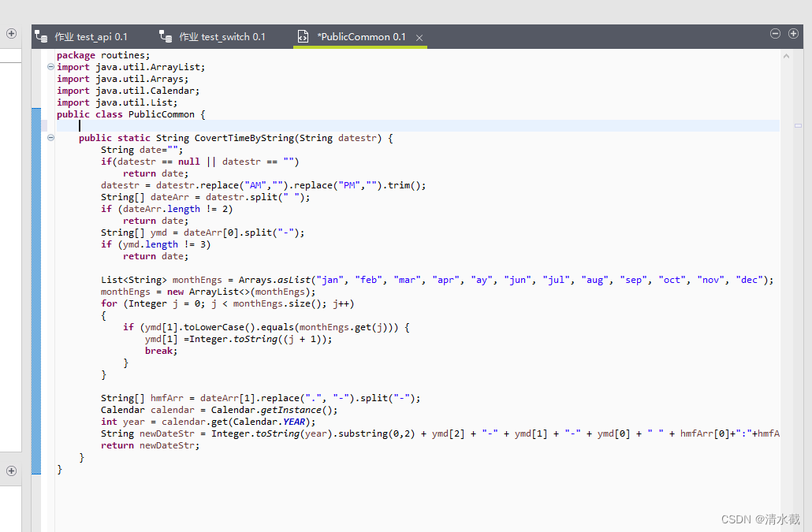This screenshot has width=812, height=532.
Task: Click on the 'for (Integer j = 0' loop line
Action: (x=227, y=303)
